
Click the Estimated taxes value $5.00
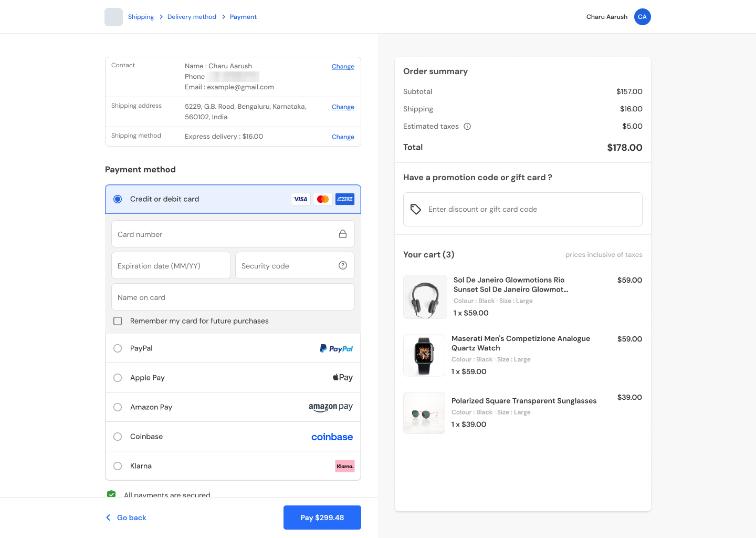(x=633, y=126)
